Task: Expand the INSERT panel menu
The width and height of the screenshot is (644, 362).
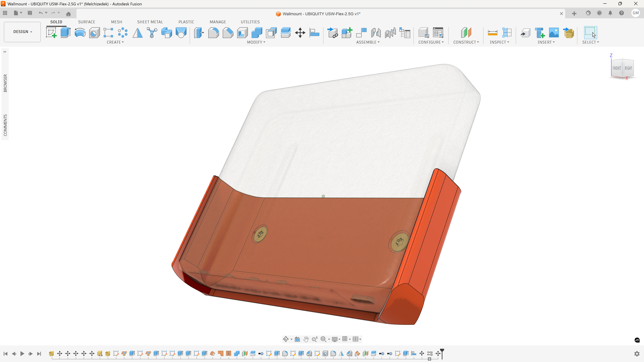Action: [546, 42]
